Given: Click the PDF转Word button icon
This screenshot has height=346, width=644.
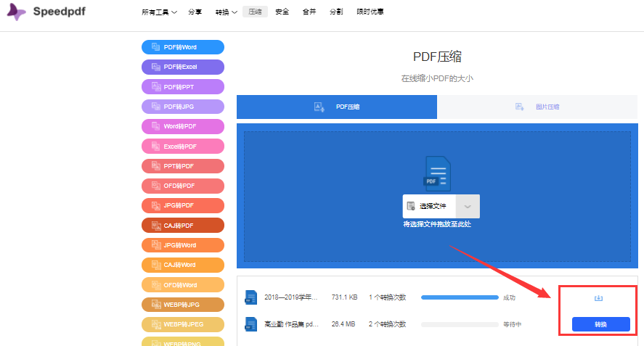Looking at the screenshot, I should click(155, 47).
